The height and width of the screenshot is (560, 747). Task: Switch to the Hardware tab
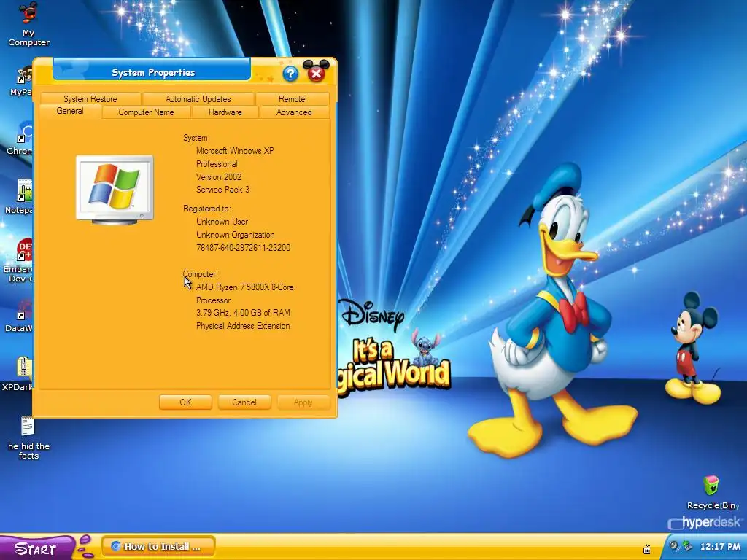point(225,112)
